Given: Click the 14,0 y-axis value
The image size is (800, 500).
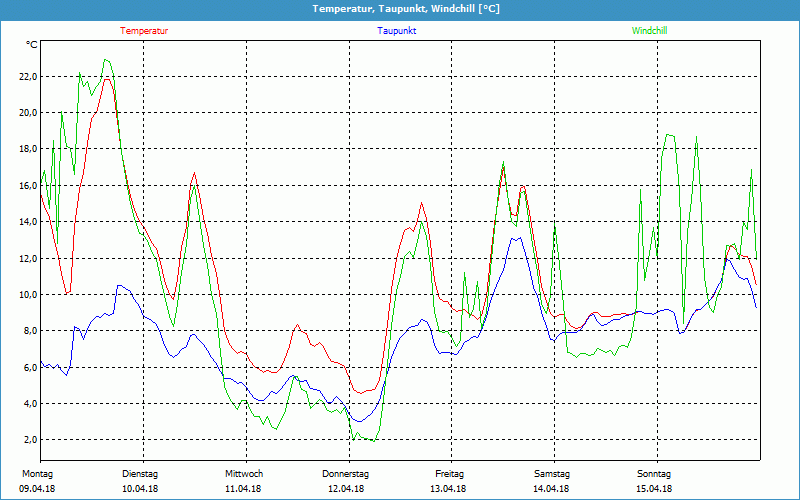Looking at the screenshot, I should pyautogui.click(x=27, y=222).
